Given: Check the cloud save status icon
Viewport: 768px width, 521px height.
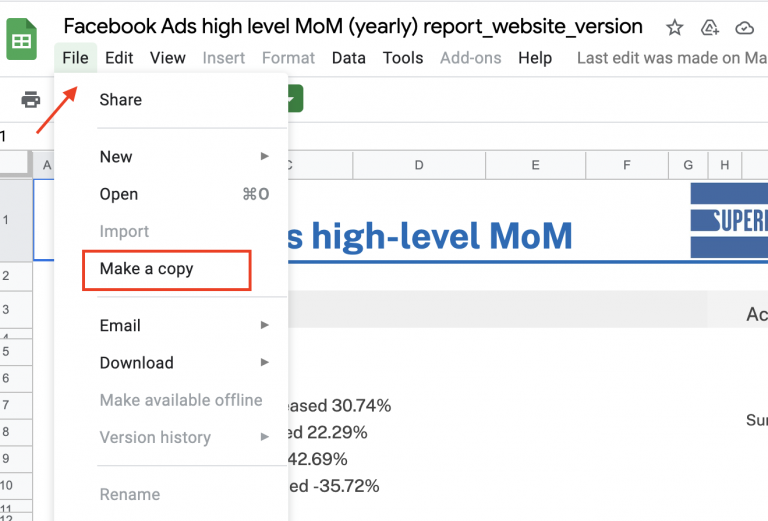Looking at the screenshot, I should click(745, 28).
